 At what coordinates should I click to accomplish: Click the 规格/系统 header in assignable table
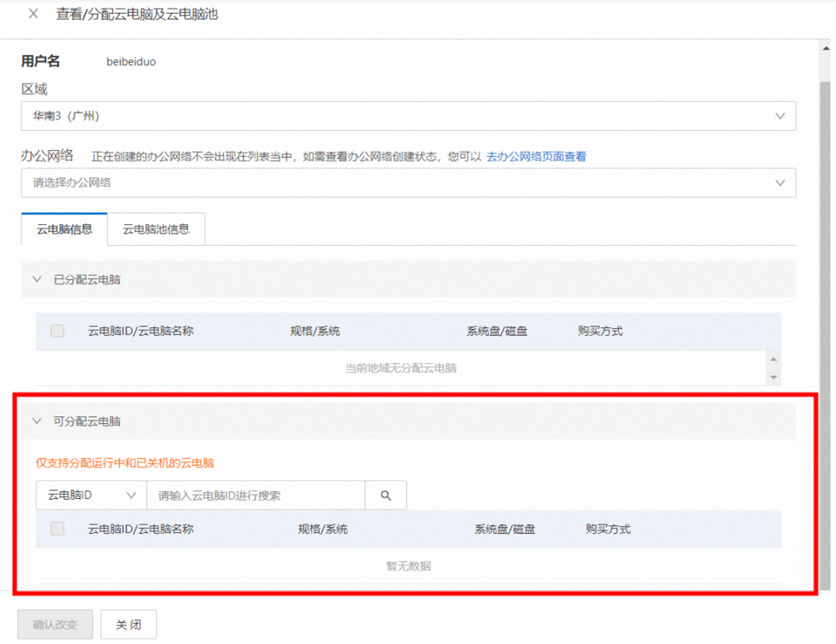click(x=323, y=529)
